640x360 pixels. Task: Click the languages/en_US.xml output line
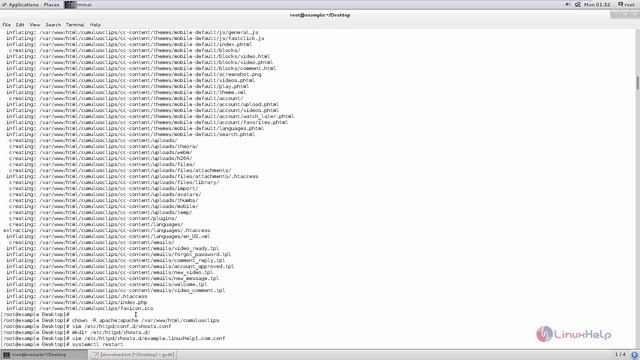point(108,236)
